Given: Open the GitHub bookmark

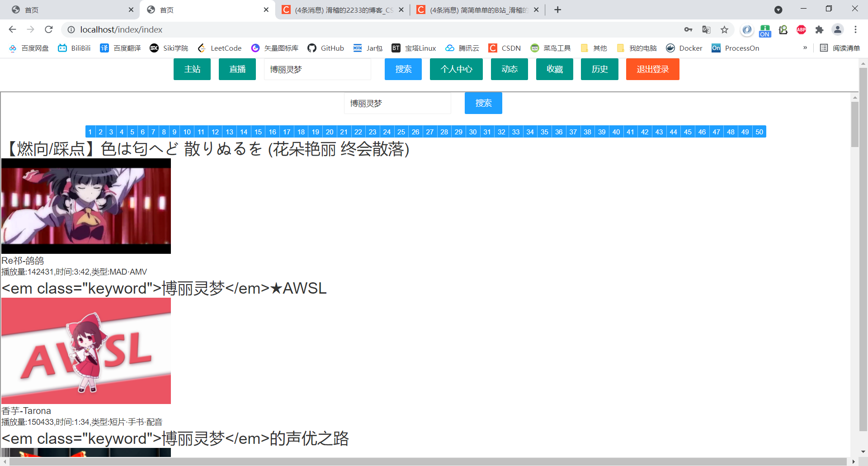Looking at the screenshot, I should coord(325,48).
